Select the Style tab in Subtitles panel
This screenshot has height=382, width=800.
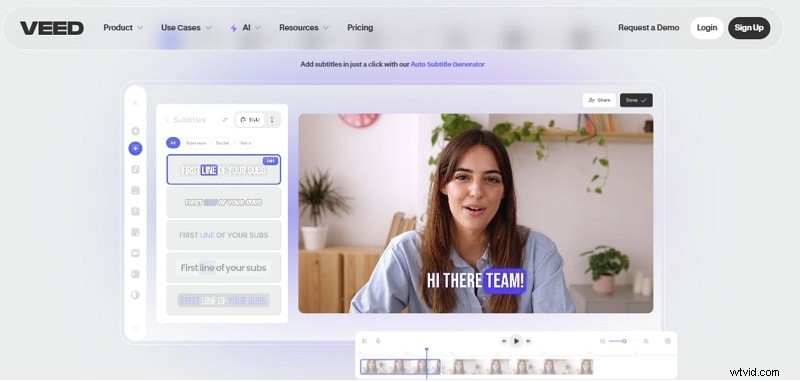point(250,120)
